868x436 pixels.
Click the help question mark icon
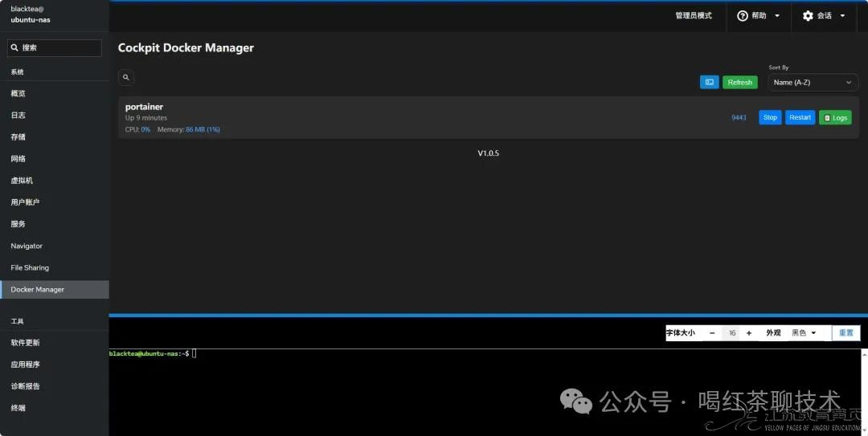click(743, 15)
